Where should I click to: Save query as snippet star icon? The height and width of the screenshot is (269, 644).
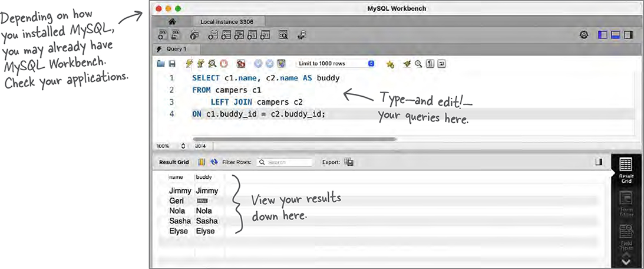[390, 64]
